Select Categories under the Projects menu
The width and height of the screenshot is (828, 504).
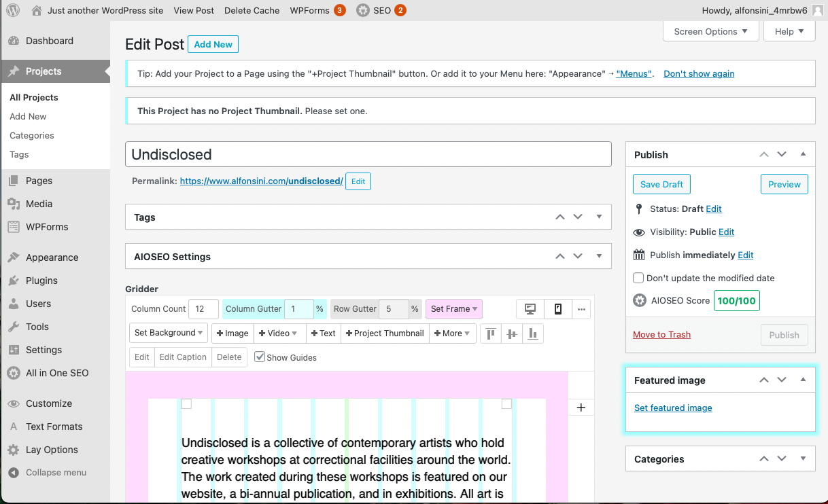click(x=31, y=135)
